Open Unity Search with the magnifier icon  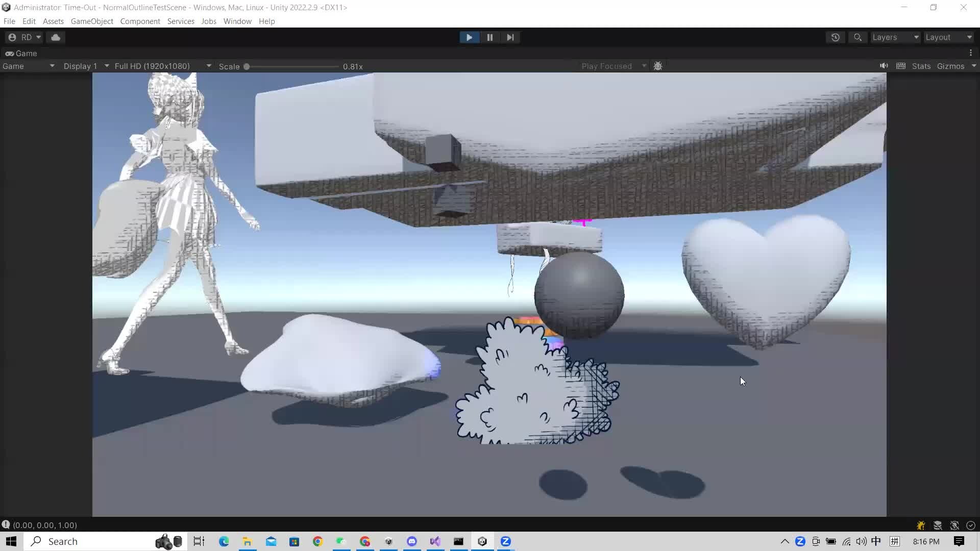coord(857,37)
